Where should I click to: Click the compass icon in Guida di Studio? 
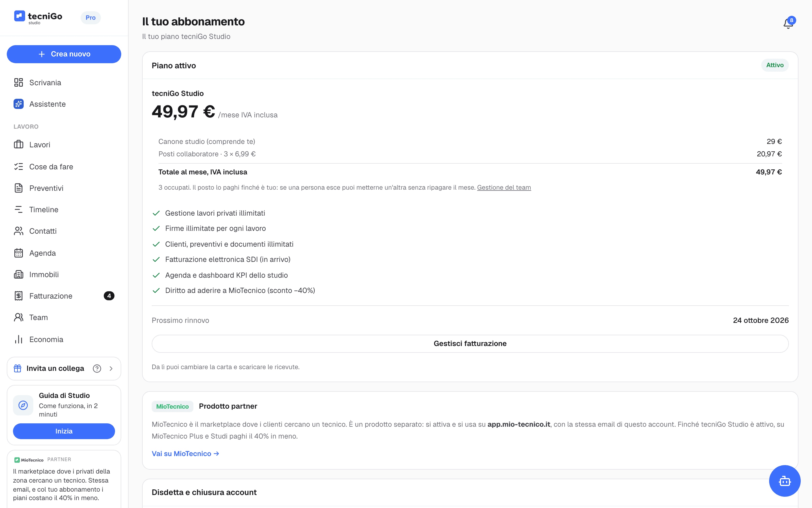pyautogui.click(x=23, y=405)
